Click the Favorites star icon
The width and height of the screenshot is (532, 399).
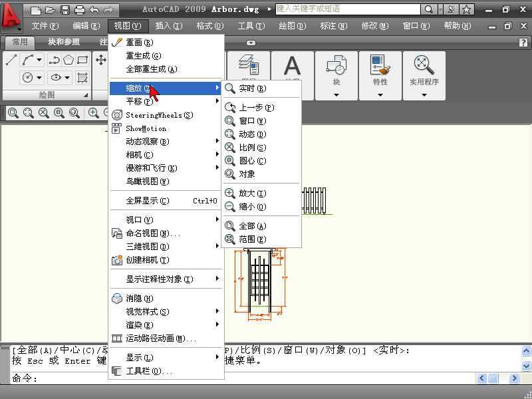pyautogui.click(x=467, y=9)
